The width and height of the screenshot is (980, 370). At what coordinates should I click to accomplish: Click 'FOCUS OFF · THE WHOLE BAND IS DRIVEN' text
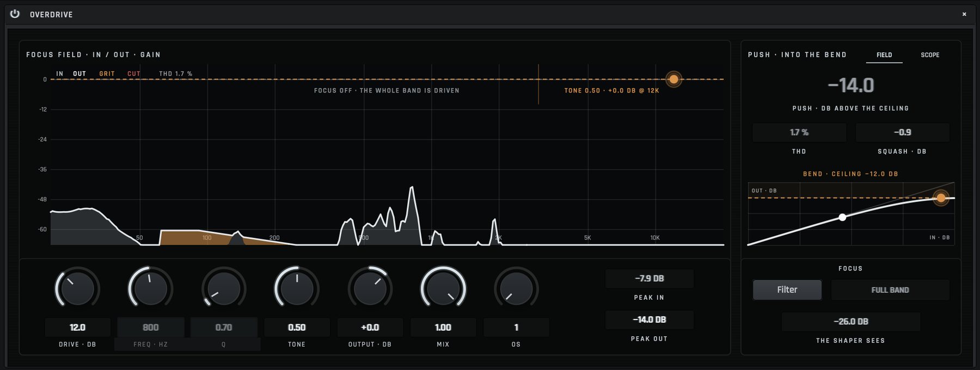click(387, 91)
